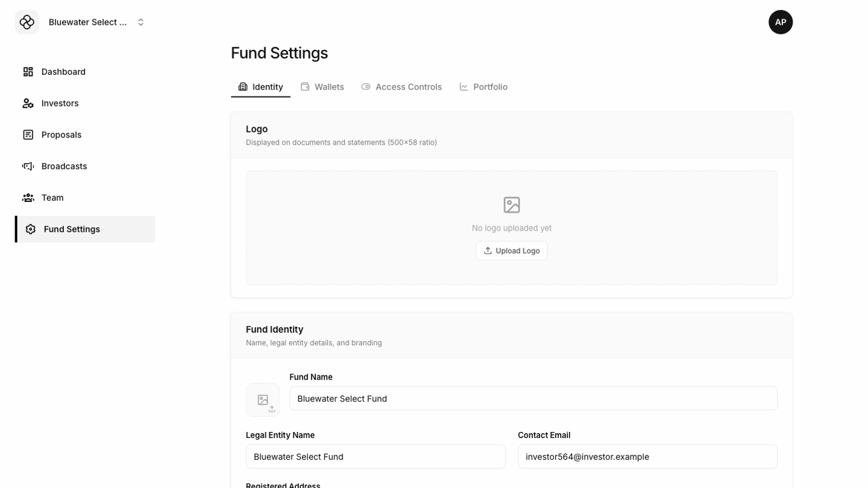Open the AP user avatar menu
Screen dimensions: 868x488
780,22
